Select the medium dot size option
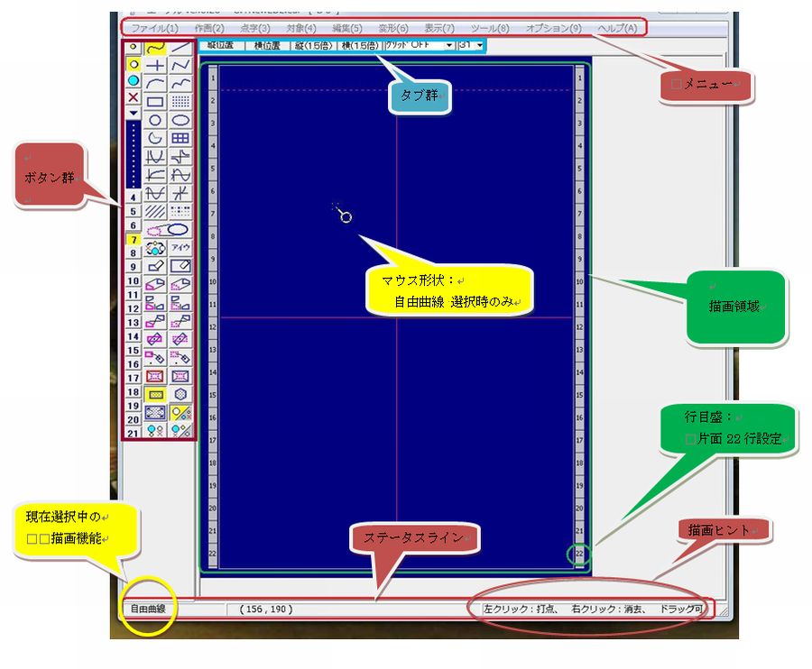This screenshot has height=669, width=812. (x=134, y=64)
